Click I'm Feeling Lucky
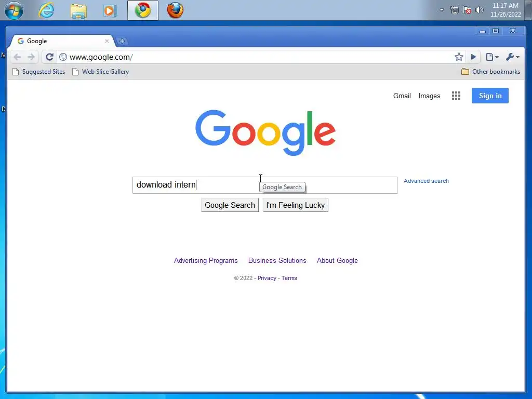This screenshot has height=399, width=532. [295, 205]
